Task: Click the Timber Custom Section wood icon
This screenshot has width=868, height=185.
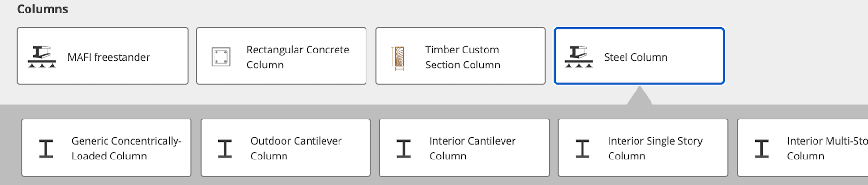Action: [398, 58]
